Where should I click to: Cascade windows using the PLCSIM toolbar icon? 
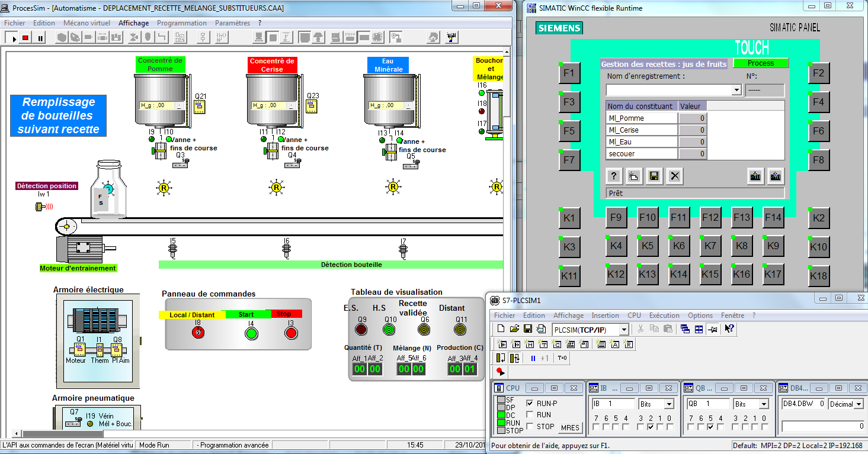click(x=686, y=329)
